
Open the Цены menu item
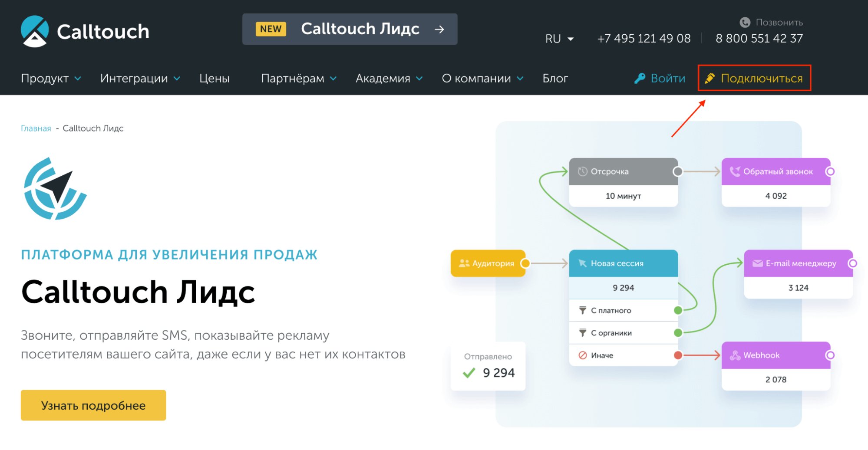click(214, 78)
